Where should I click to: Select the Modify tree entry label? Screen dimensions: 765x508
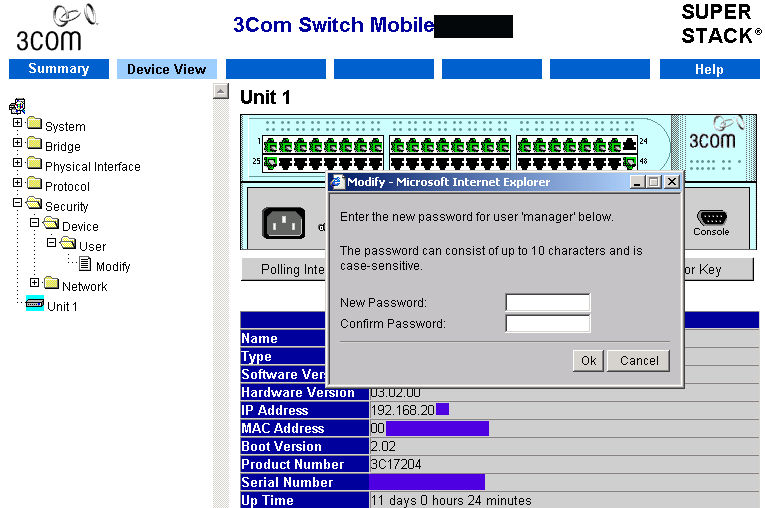(x=113, y=266)
